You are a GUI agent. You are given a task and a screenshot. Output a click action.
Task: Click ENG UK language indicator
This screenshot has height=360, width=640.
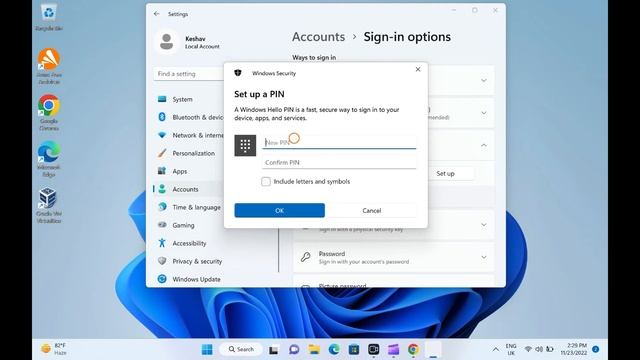[511, 349]
